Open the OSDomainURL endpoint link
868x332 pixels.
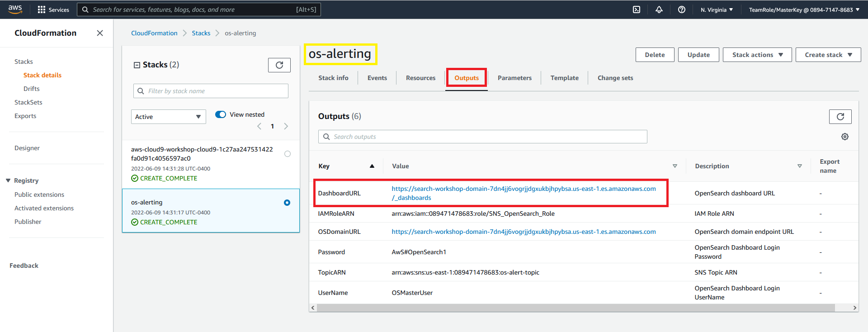[524, 232]
